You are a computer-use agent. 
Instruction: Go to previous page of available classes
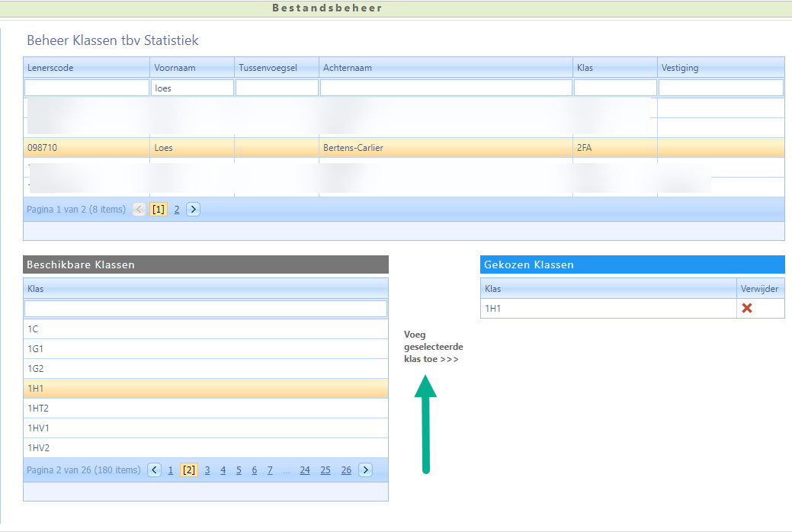(x=155, y=470)
